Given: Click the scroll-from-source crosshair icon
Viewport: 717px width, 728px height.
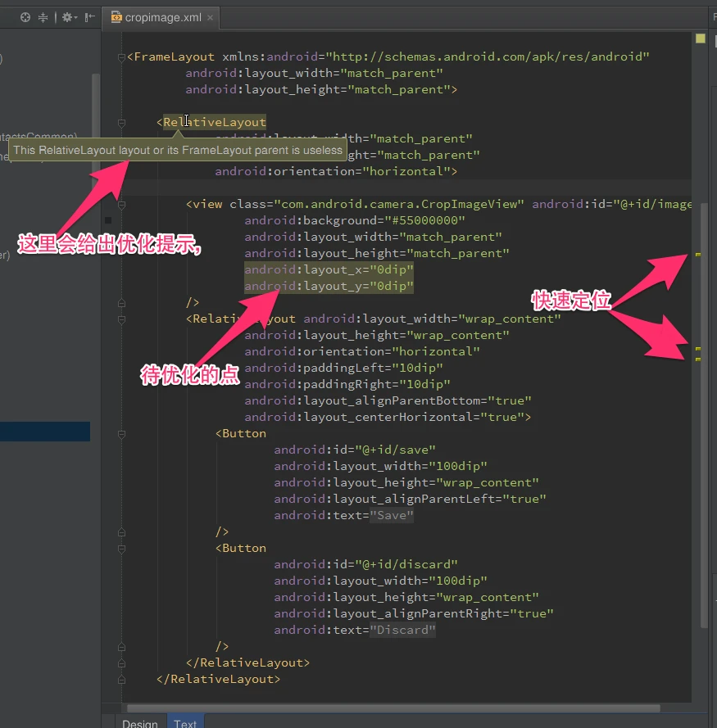Looking at the screenshot, I should (x=25, y=17).
